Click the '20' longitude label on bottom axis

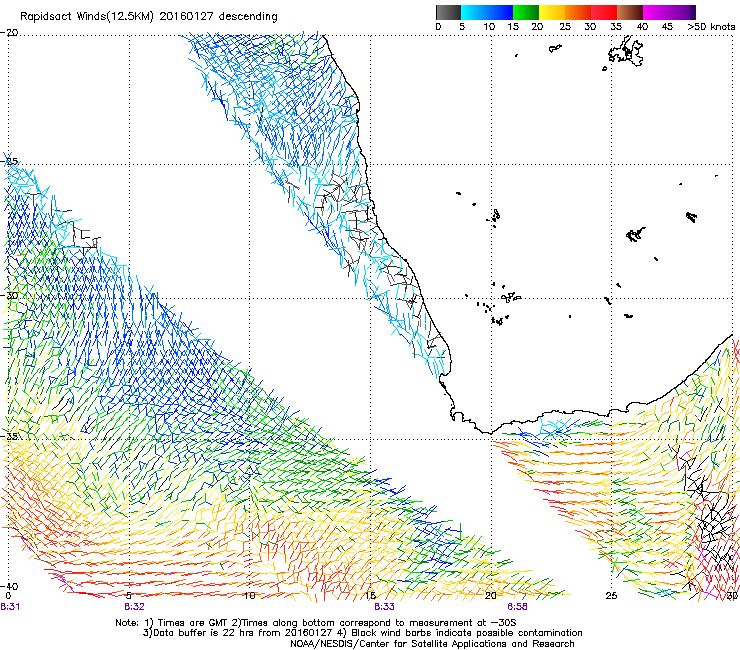tap(491, 596)
